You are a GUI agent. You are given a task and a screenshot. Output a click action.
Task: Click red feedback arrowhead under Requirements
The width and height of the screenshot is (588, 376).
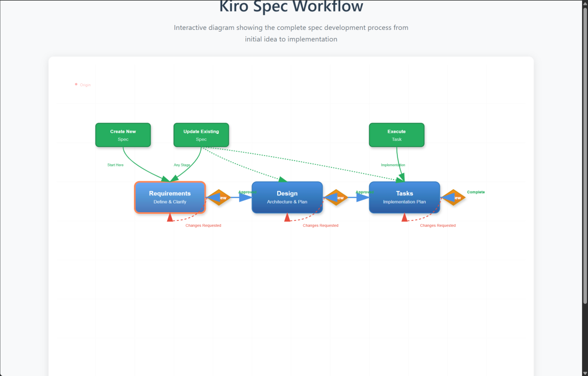coord(170,218)
